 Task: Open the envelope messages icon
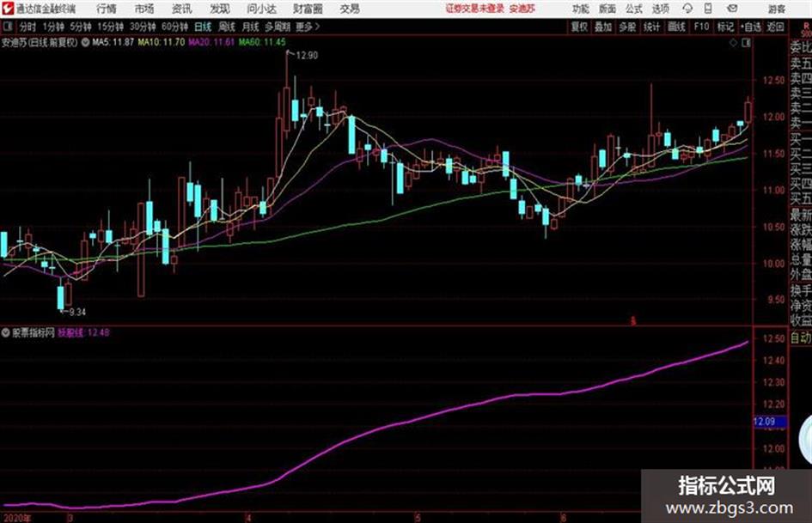732,9
